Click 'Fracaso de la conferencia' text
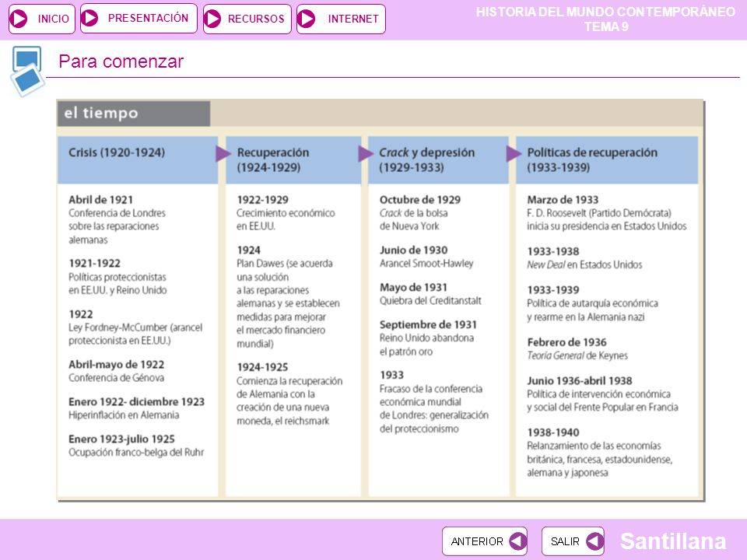 click(x=431, y=389)
